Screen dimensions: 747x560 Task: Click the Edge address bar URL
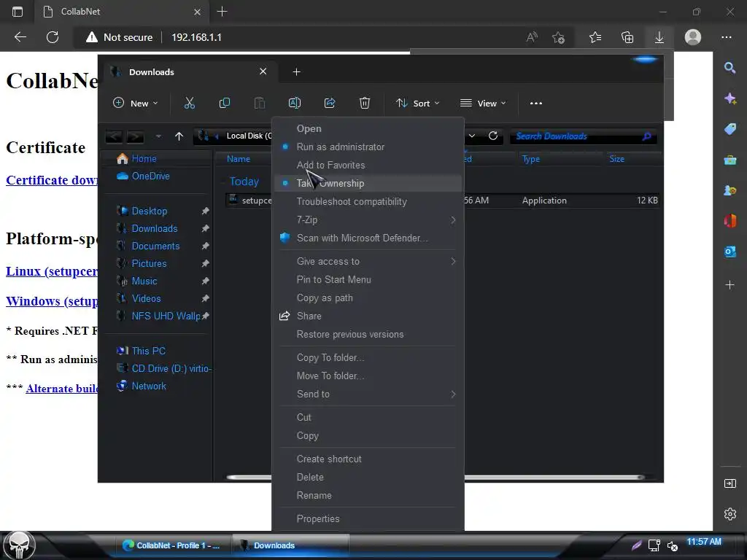pos(196,37)
